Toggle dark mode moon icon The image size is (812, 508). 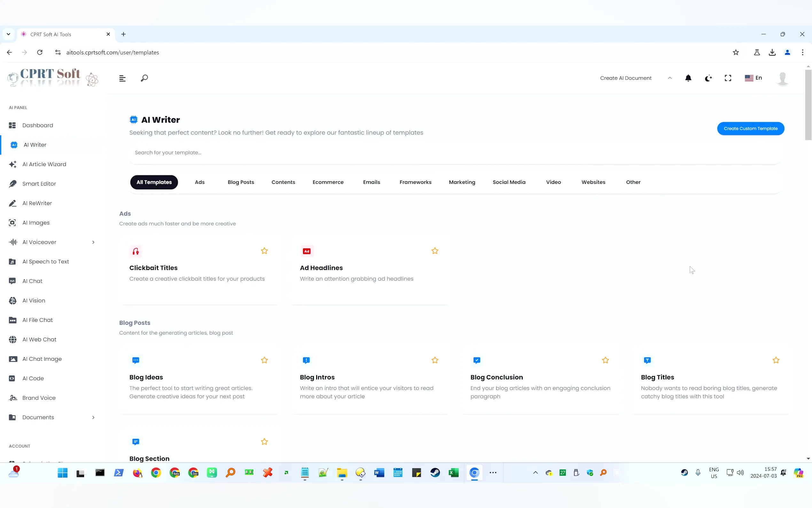[708, 78]
